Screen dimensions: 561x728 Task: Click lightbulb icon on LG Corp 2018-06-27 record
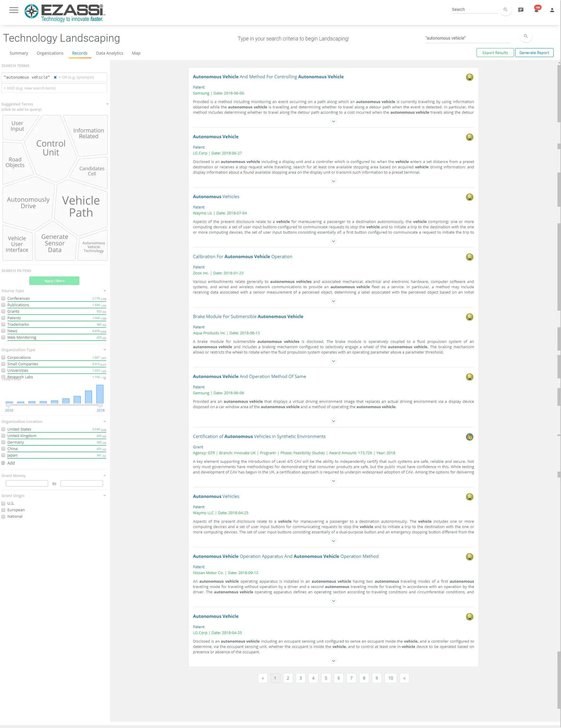(470, 137)
